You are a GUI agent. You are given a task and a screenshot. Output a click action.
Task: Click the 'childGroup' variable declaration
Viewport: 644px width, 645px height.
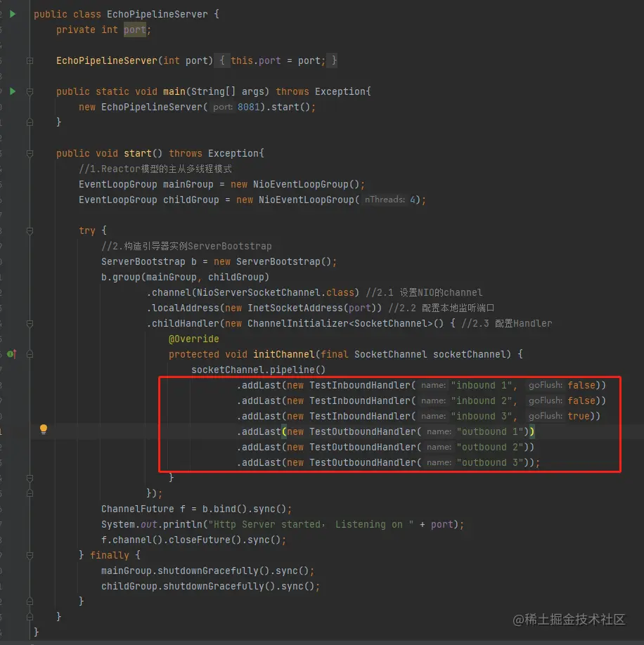coord(191,200)
